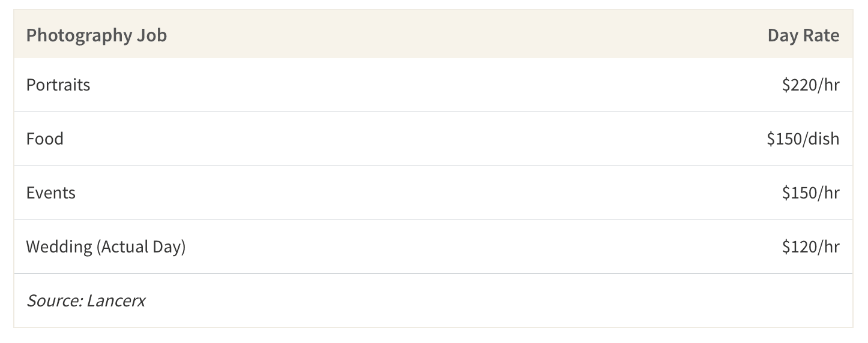Click the word Source in footnote
The width and height of the screenshot is (868, 343).
pos(54,300)
